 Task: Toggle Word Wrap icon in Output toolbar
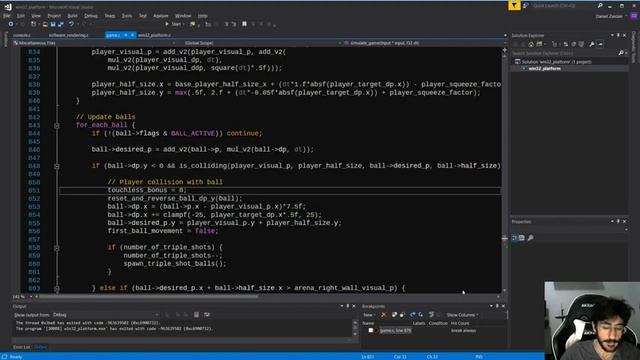(x=207, y=315)
